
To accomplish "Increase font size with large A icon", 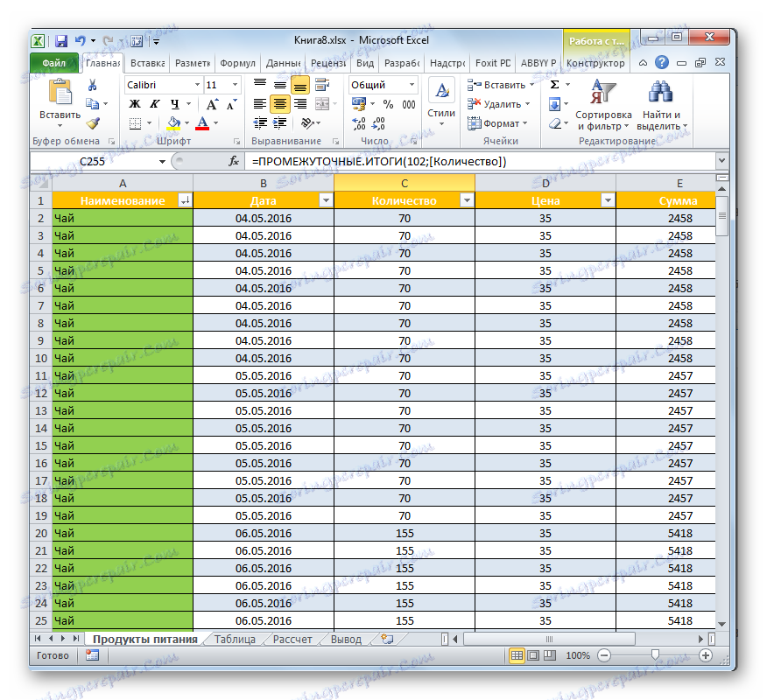I will click(212, 104).
